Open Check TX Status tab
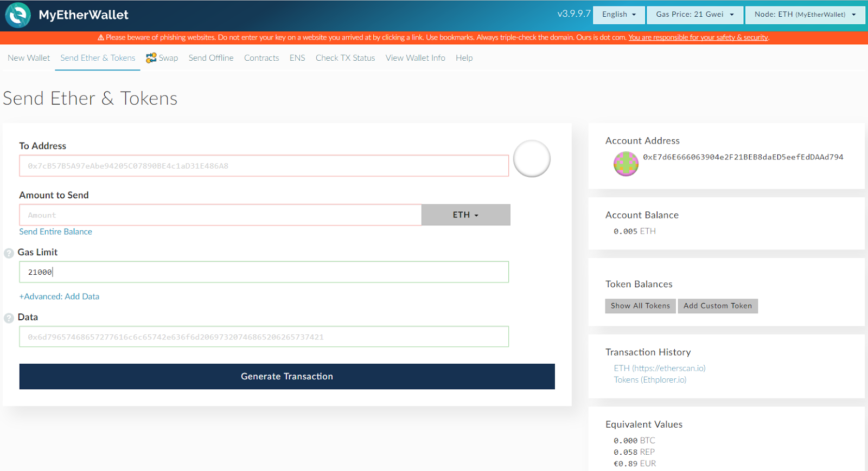The width and height of the screenshot is (868, 471). (x=346, y=58)
